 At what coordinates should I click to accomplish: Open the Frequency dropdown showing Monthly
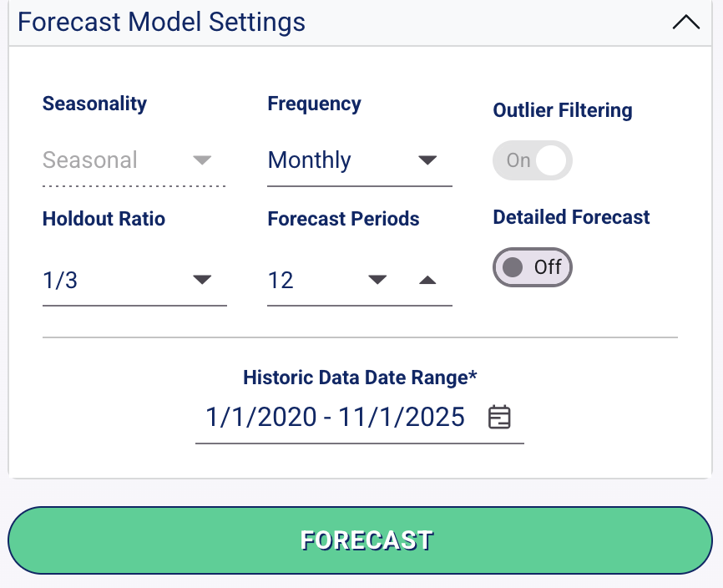coord(359,160)
